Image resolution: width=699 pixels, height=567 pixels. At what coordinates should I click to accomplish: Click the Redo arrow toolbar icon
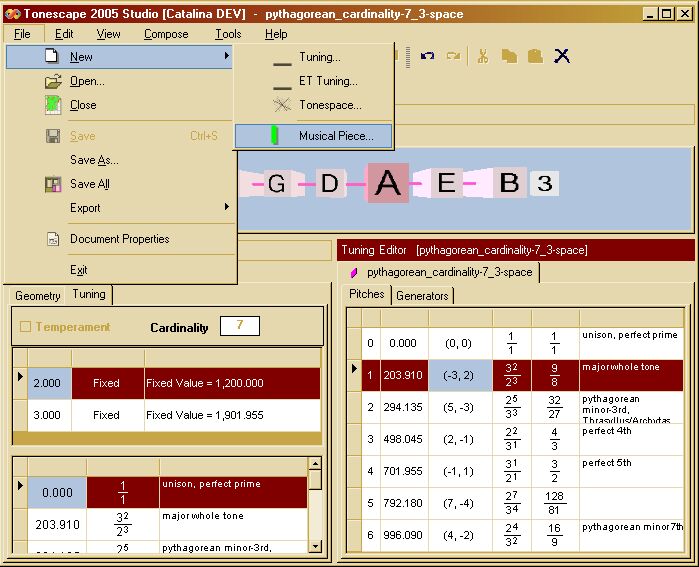click(454, 56)
